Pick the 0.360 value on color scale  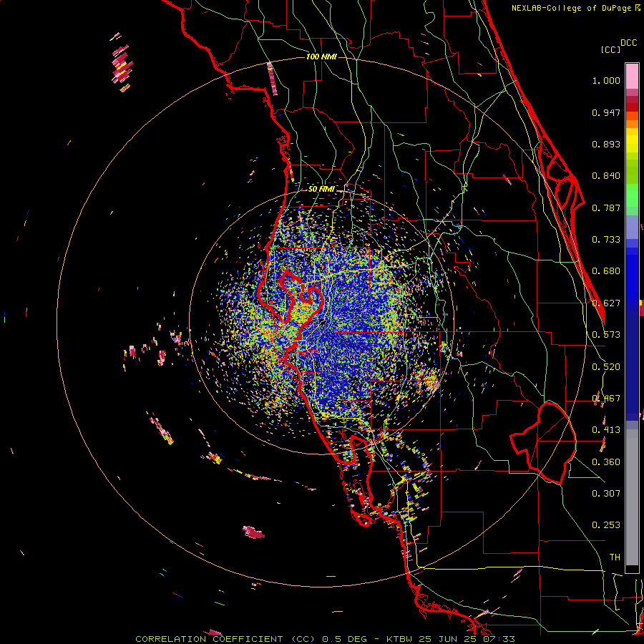point(606,462)
